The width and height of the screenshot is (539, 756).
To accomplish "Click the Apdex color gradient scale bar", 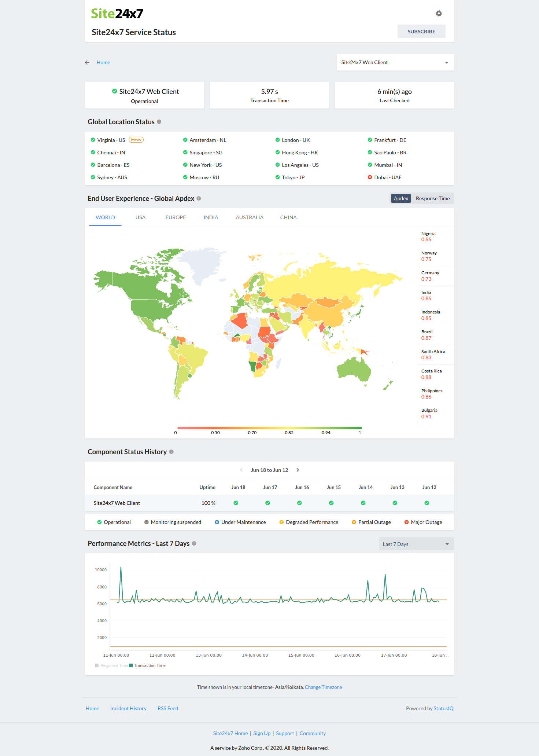I will click(x=269, y=428).
